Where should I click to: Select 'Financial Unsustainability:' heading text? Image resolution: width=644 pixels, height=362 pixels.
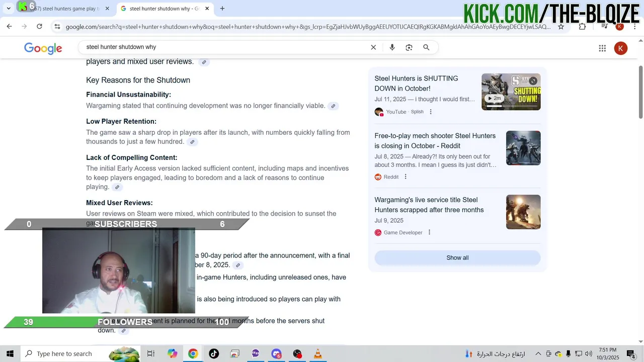[128, 95]
